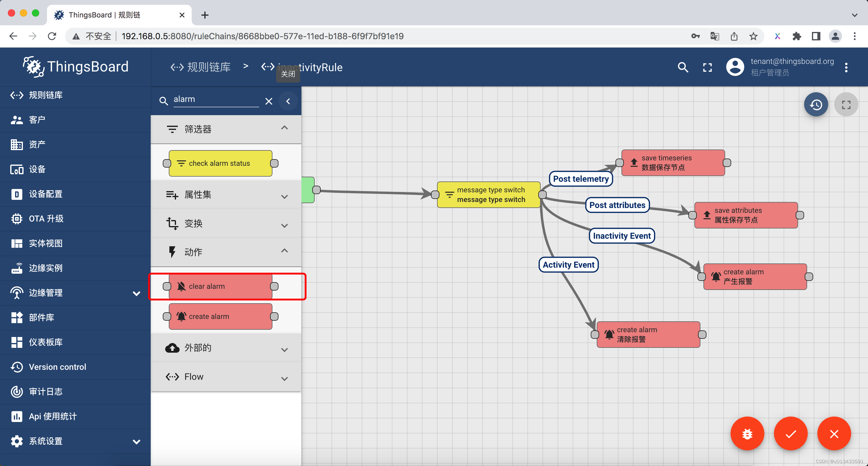Select the save attributes node

tap(746, 215)
